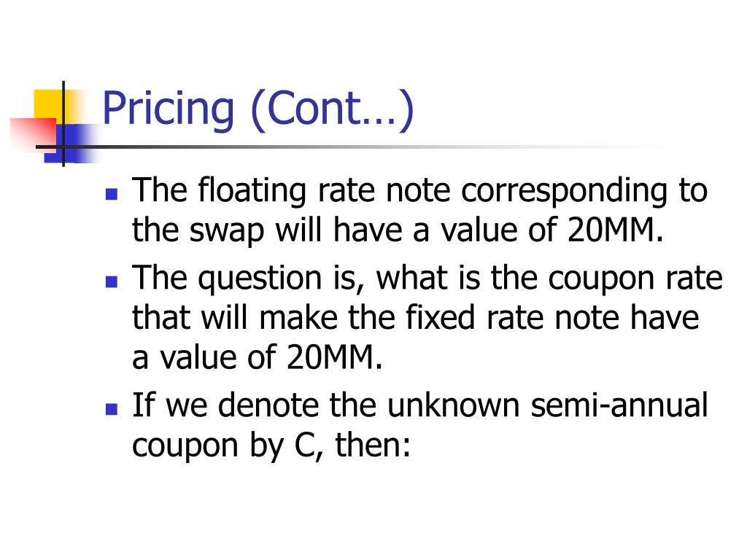This screenshot has height=560, width=747.
Task: Click the black vertical line of the crosshair
Action: 63,124
